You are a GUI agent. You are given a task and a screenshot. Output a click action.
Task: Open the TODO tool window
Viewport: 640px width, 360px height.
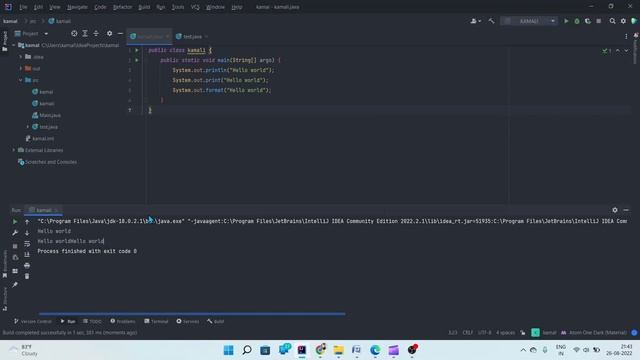point(92,322)
